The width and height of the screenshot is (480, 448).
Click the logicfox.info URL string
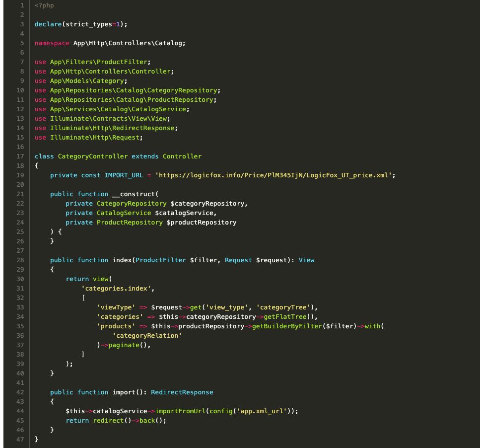pyautogui.click(x=274, y=175)
